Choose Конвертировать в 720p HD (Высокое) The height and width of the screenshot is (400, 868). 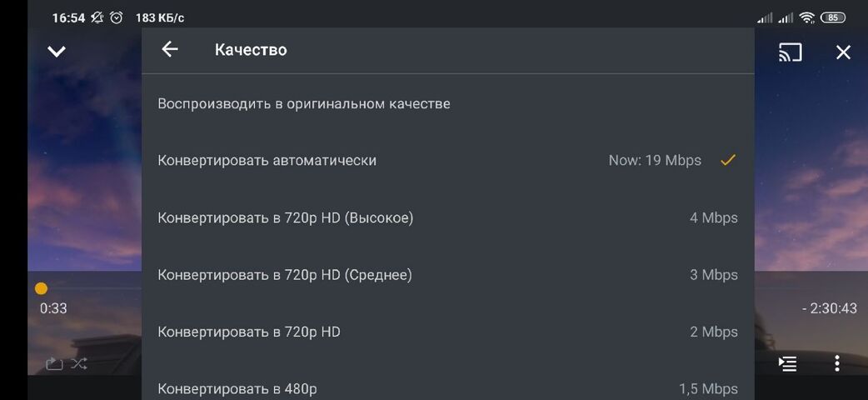point(448,217)
